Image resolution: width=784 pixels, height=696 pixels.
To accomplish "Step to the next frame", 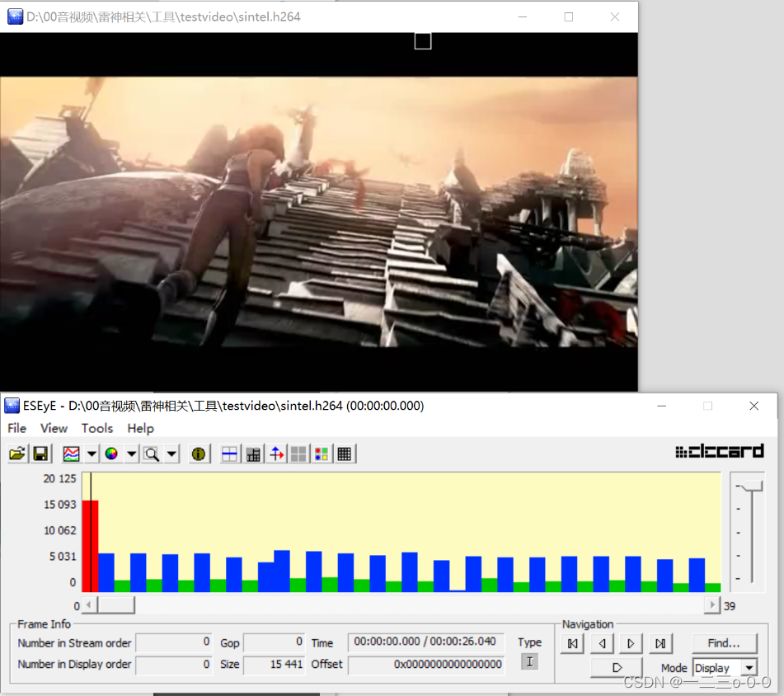I will 631,643.
